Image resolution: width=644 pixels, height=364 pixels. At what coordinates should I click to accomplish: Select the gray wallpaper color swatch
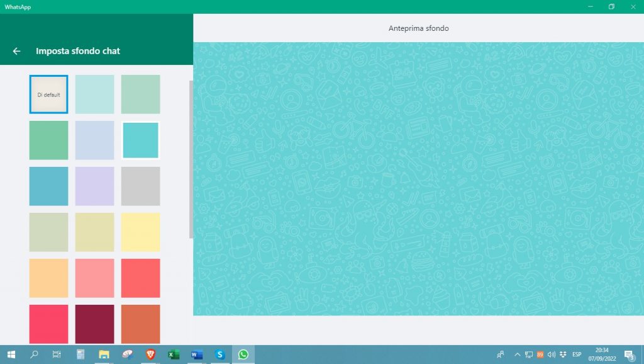click(x=140, y=186)
